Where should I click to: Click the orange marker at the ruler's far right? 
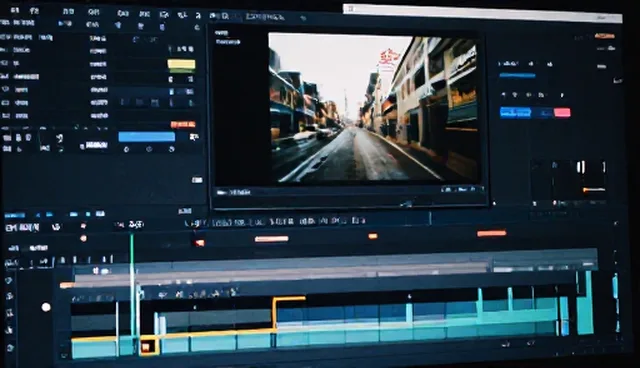(x=491, y=233)
